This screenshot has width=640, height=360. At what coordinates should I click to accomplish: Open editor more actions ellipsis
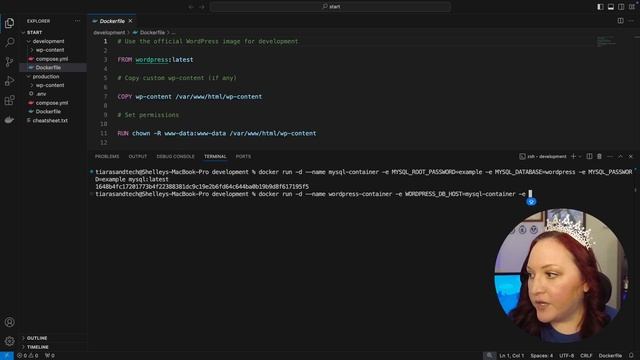pos(631,21)
